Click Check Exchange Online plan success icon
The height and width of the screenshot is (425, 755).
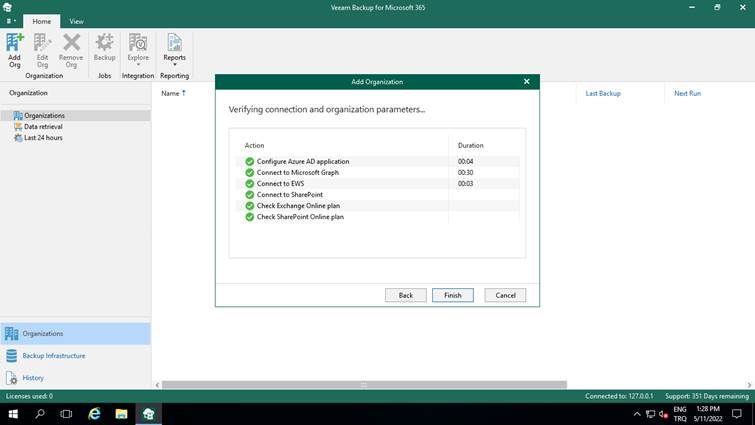click(249, 206)
